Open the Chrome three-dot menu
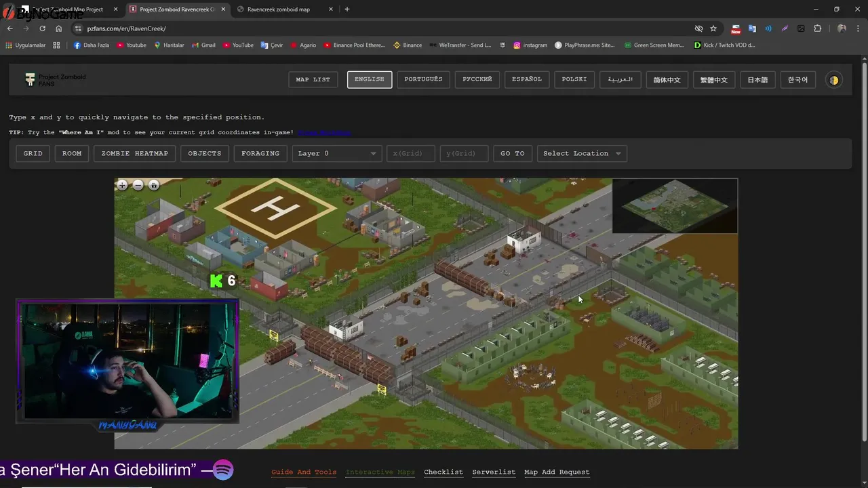868x488 pixels. (858, 28)
